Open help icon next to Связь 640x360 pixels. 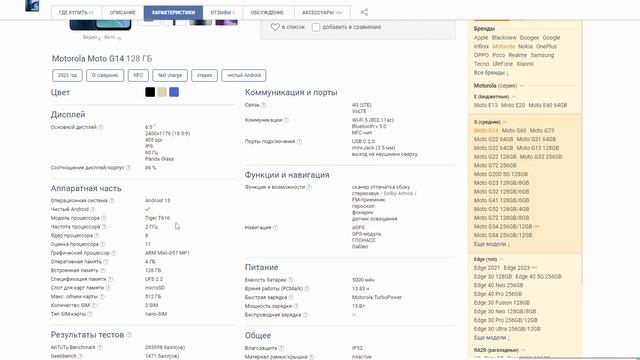264,105
